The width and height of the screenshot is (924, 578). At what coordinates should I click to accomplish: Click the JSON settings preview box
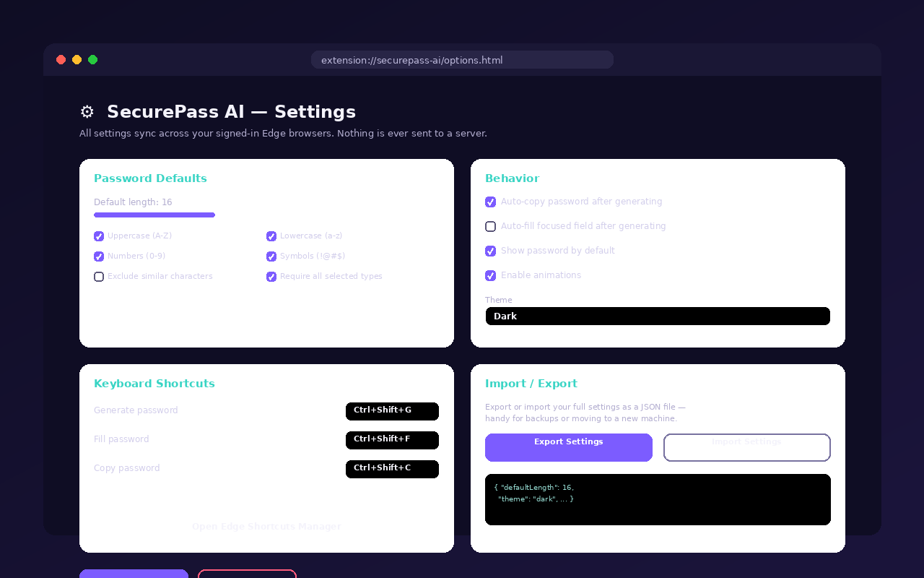click(x=658, y=499)
